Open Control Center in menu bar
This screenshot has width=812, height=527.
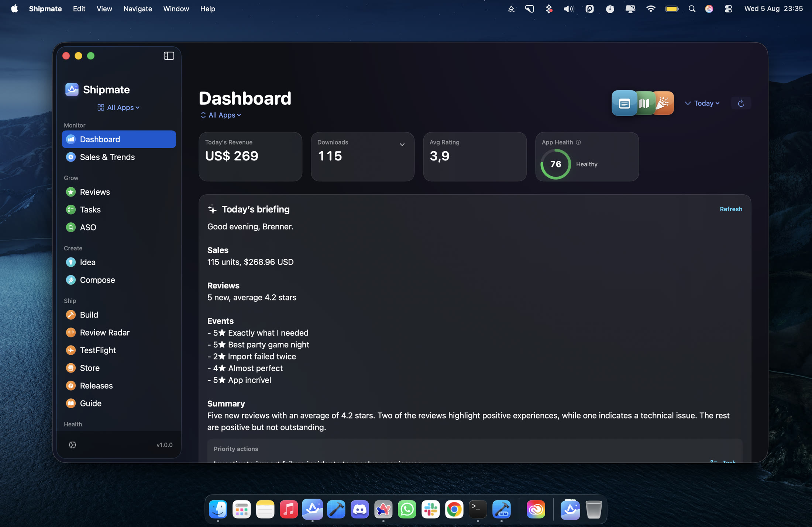pos(728,8)
